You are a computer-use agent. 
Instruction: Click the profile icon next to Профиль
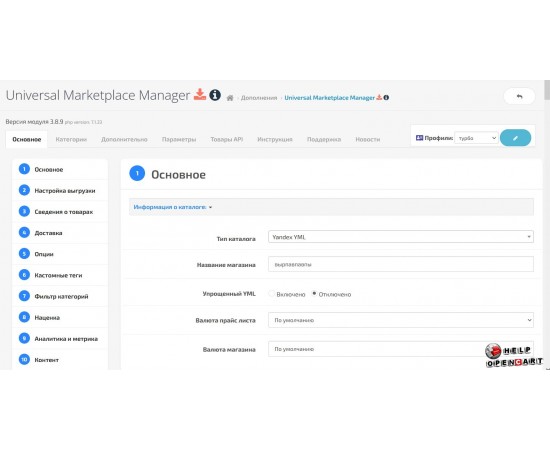pos(419,138)
